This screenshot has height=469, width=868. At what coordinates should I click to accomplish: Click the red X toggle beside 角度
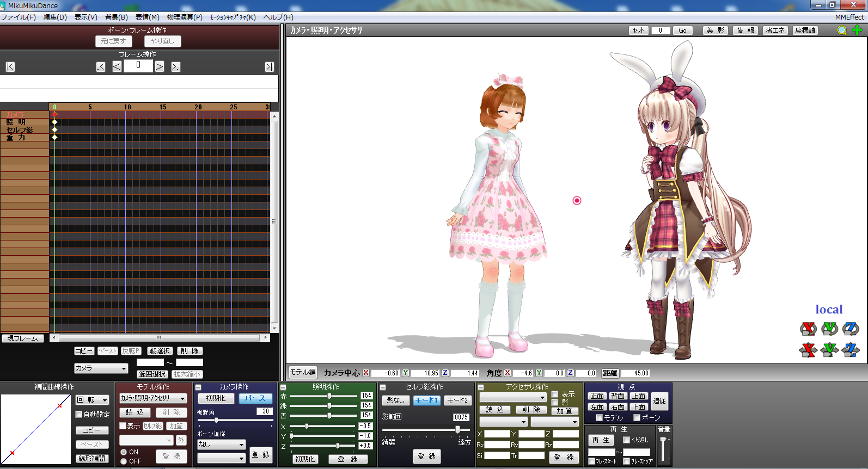tap(508, 373)
